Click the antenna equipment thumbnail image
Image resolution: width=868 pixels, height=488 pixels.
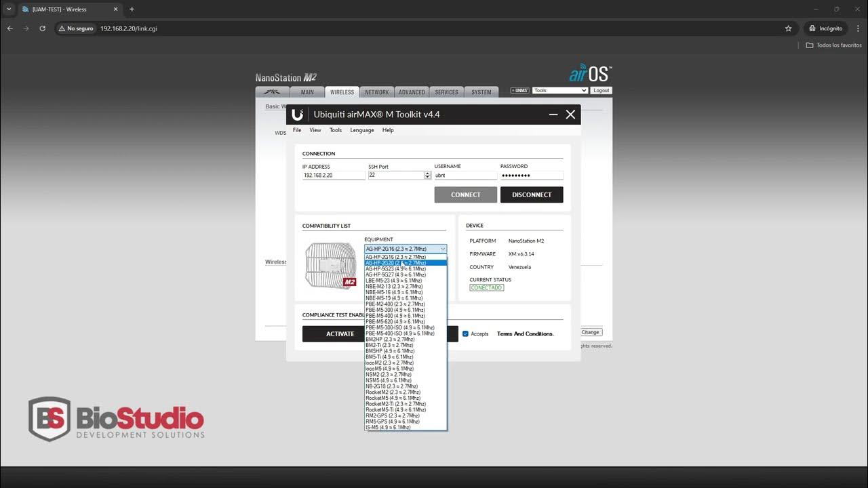pyautogui.click(x=331, y=266)
